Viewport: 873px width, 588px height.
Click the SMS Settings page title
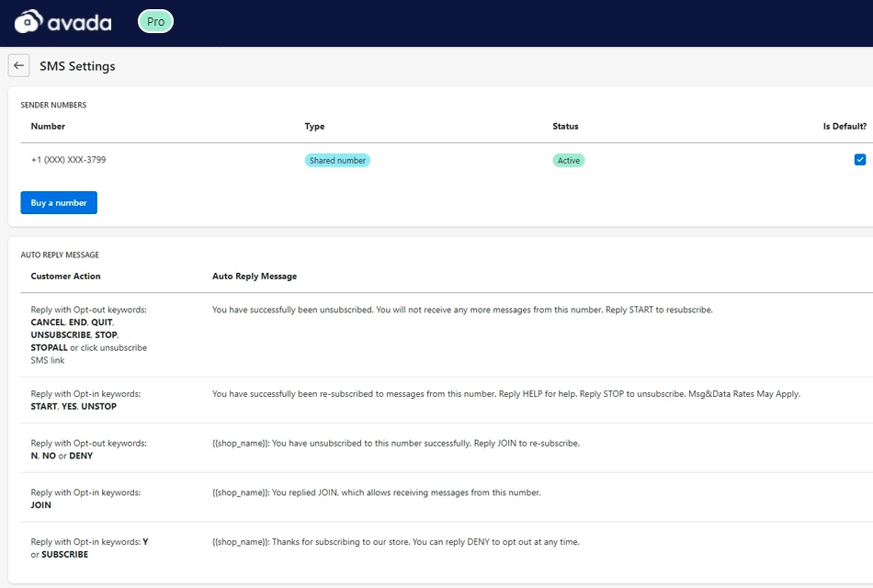(77, 66)
